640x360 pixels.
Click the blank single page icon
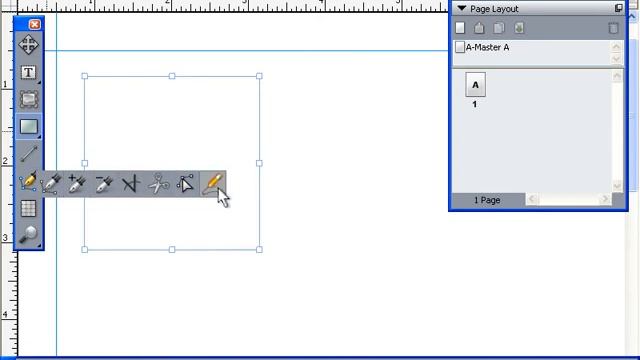pyautogui.click(x=460, y=28)
